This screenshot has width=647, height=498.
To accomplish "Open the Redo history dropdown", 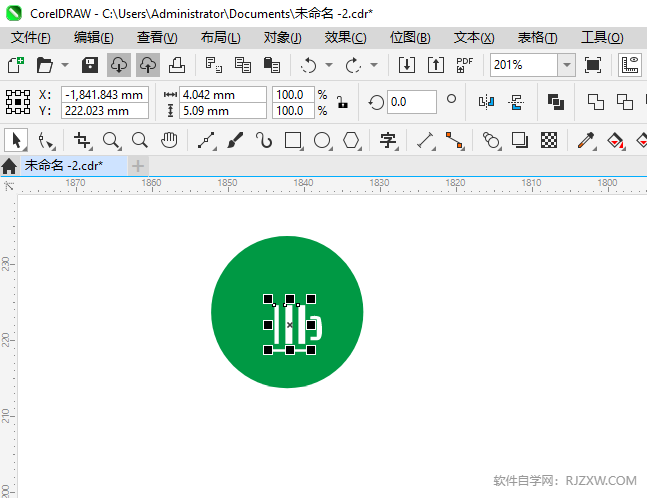I will [374, 65].
